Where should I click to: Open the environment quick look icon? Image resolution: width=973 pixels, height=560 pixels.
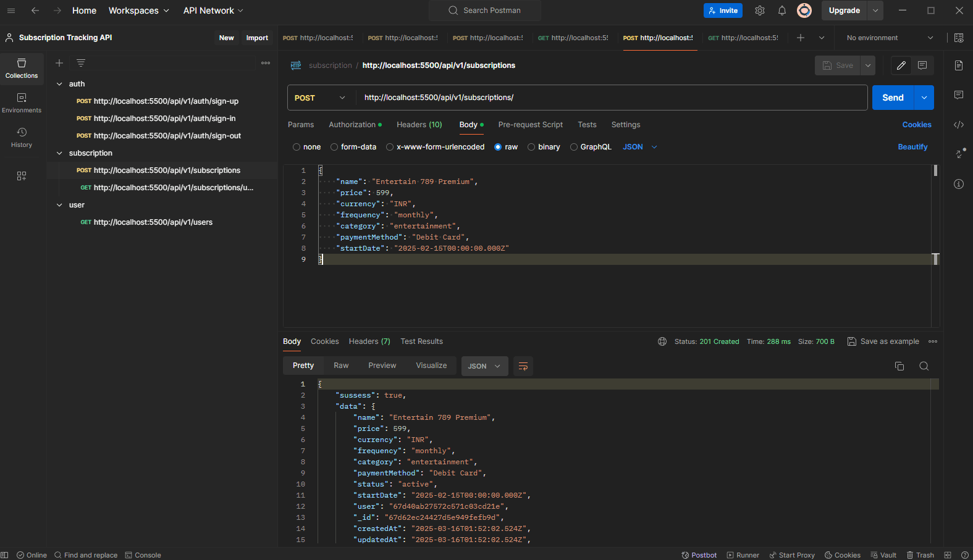point(959,38)
